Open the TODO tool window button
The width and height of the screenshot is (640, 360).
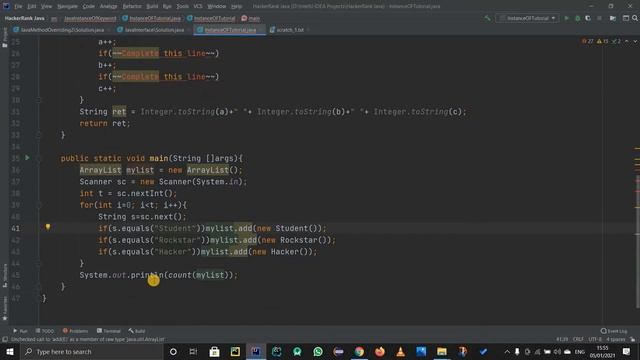[44, 331]
